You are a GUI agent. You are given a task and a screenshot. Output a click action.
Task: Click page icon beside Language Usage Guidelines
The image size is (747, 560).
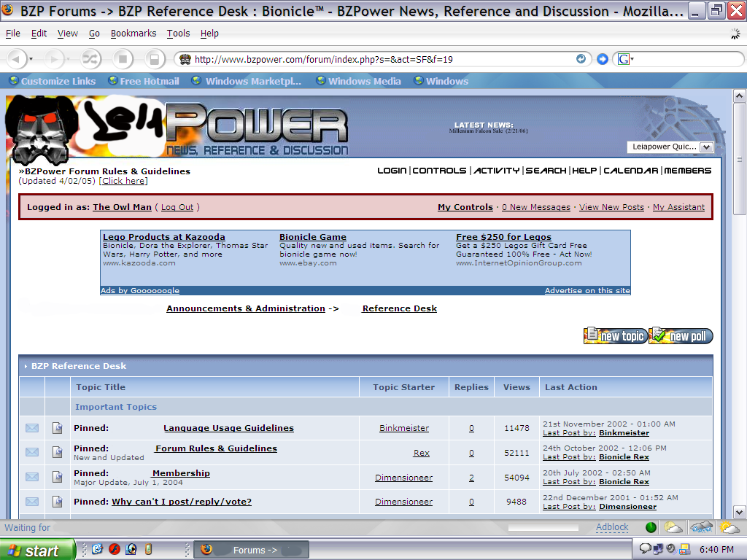point(57,427)
